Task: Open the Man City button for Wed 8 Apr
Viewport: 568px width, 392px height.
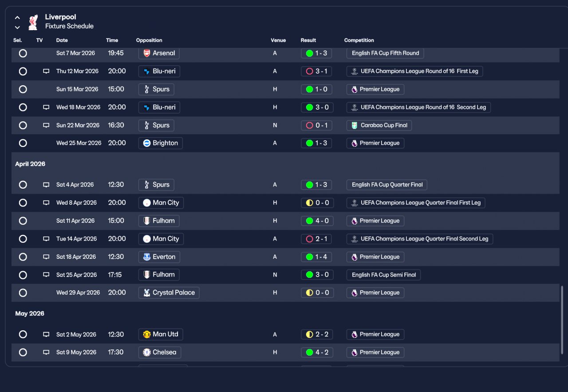Action: tap(161, 203)
